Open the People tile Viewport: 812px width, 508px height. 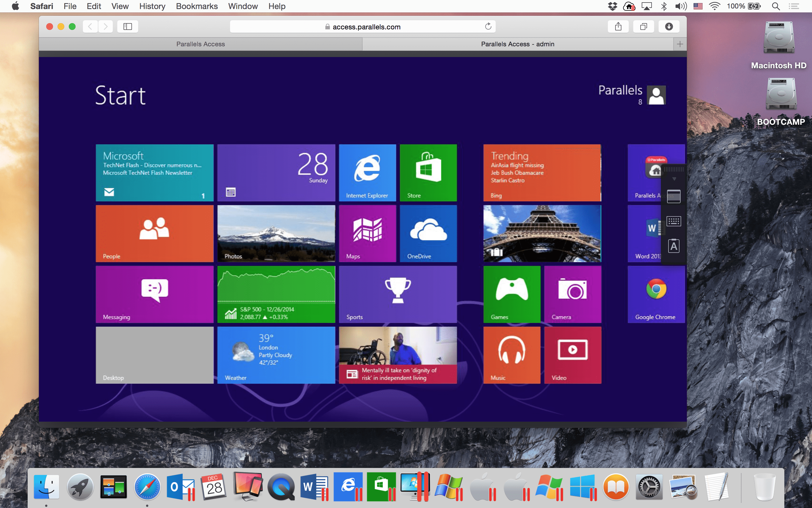coord(154,233)
